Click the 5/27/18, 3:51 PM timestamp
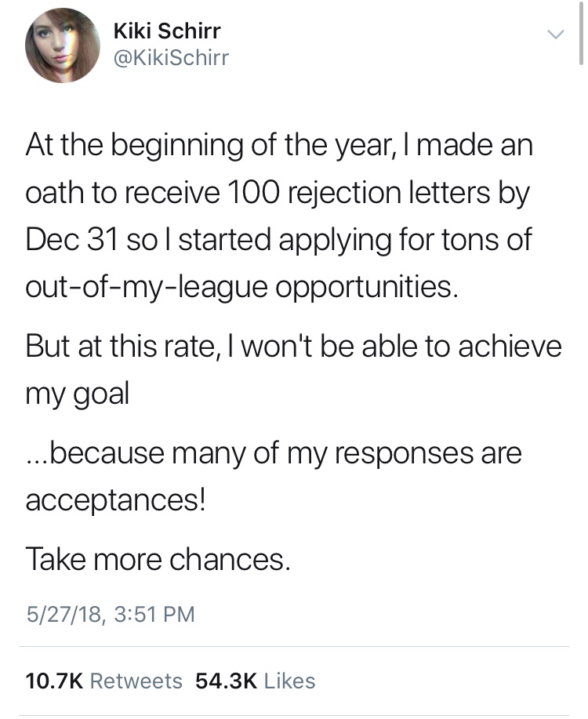This screenshot has height=719, width=588. 110,613
